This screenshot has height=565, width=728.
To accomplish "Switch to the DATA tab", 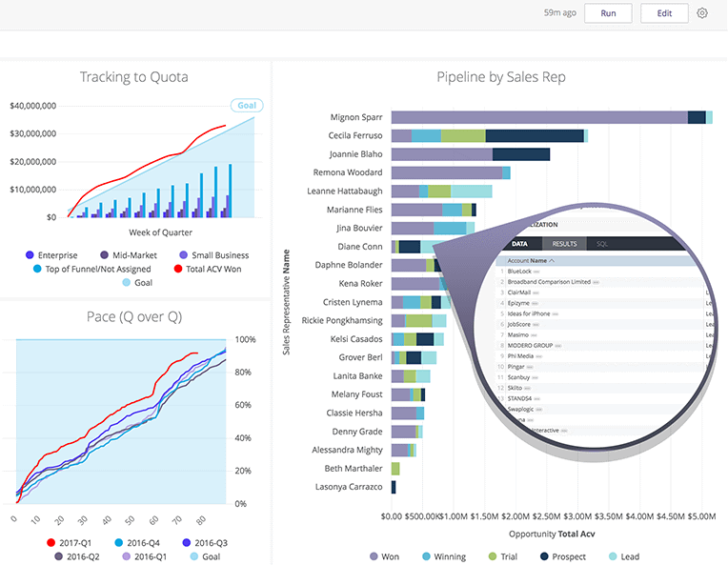I will 521,244.
